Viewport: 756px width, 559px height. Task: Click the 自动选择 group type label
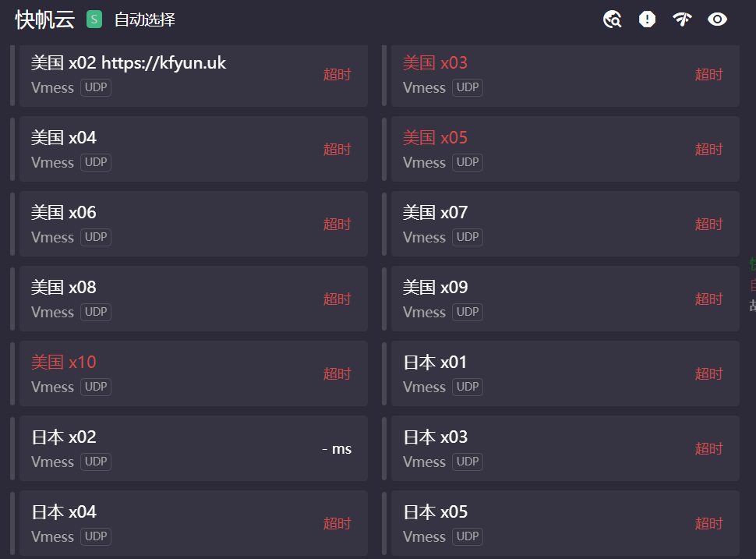[145, 19]
